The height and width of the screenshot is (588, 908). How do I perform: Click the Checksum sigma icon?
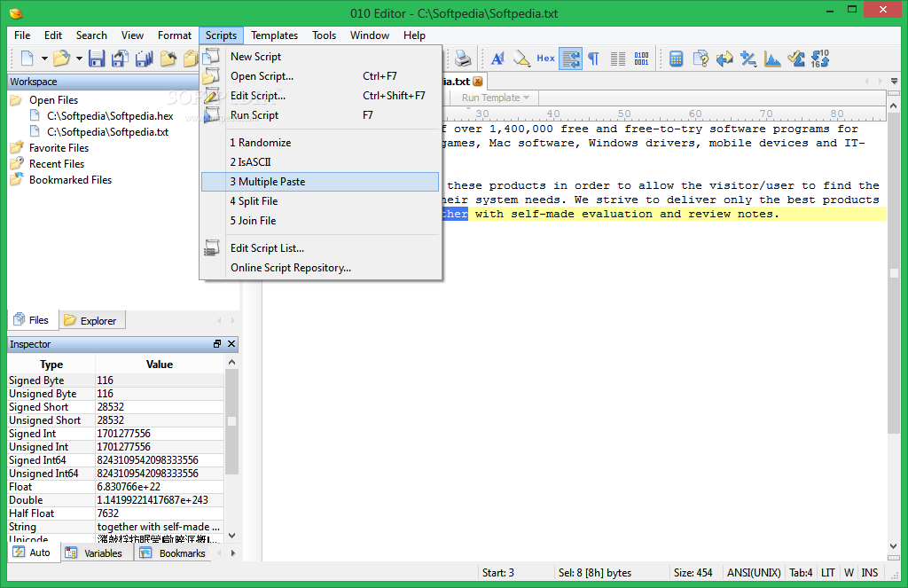pos(796,59)
